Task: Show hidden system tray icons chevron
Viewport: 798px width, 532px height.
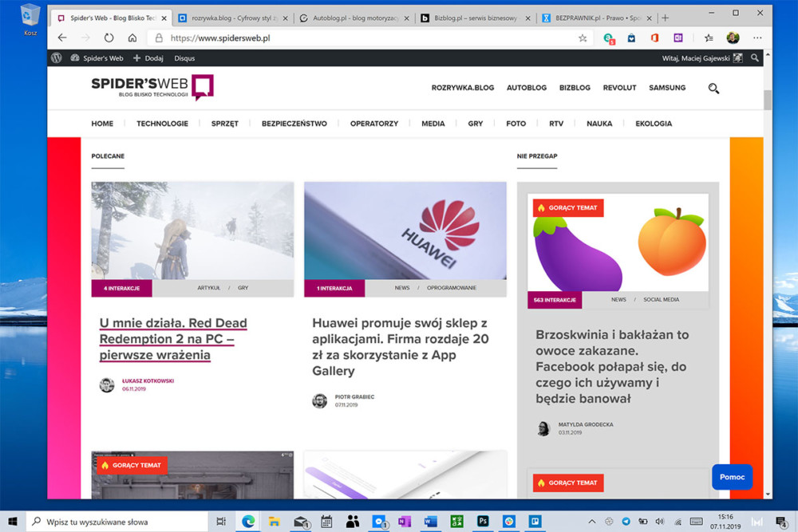Action: click(592, 522)
